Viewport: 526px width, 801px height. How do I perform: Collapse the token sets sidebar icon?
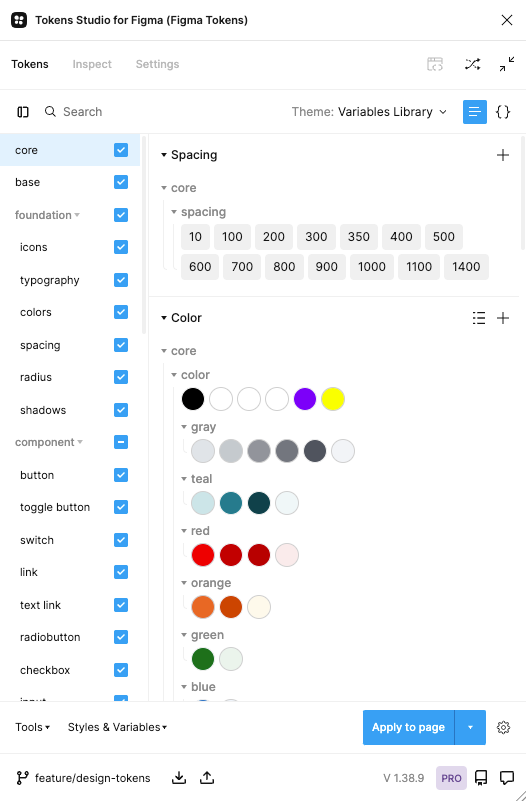(23, 112)
